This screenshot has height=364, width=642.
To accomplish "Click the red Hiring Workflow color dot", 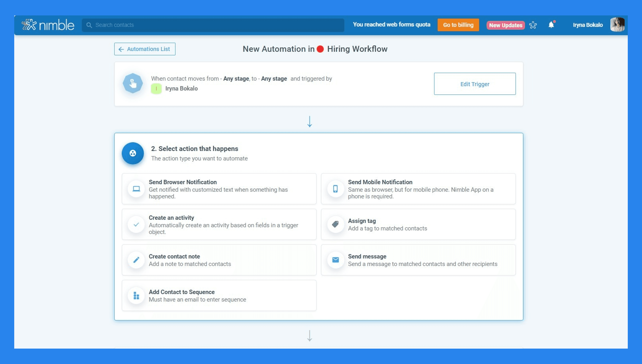I will point(320,49).
